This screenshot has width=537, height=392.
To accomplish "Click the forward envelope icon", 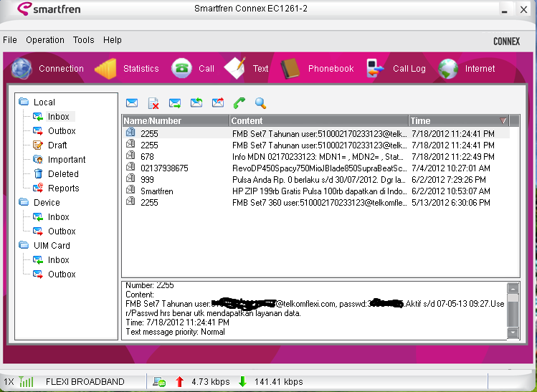I will coord(218,102).
